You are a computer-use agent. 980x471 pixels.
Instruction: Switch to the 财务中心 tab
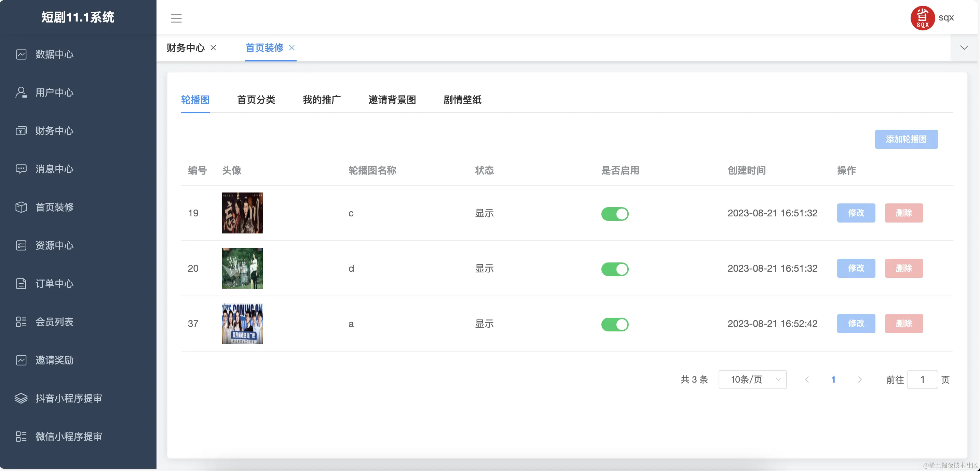point(185,48)
